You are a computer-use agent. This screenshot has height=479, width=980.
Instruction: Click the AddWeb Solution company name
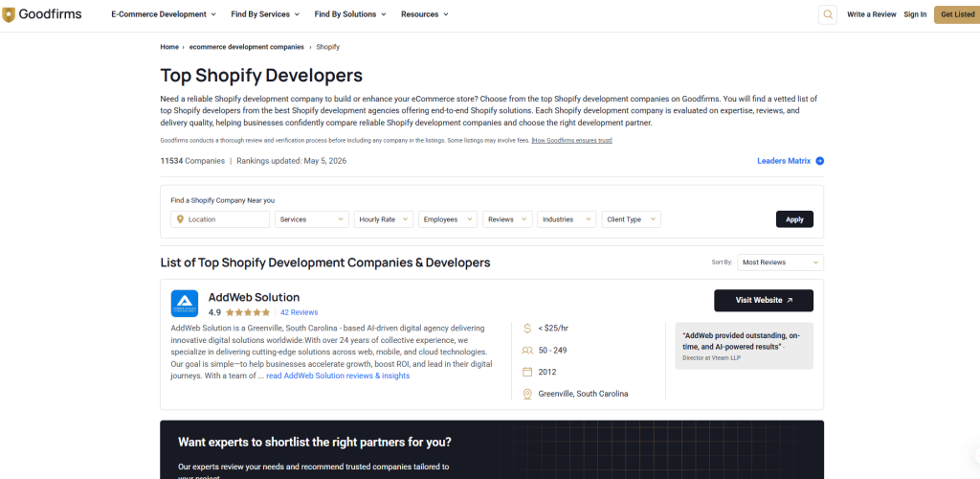tap(254, 297)
